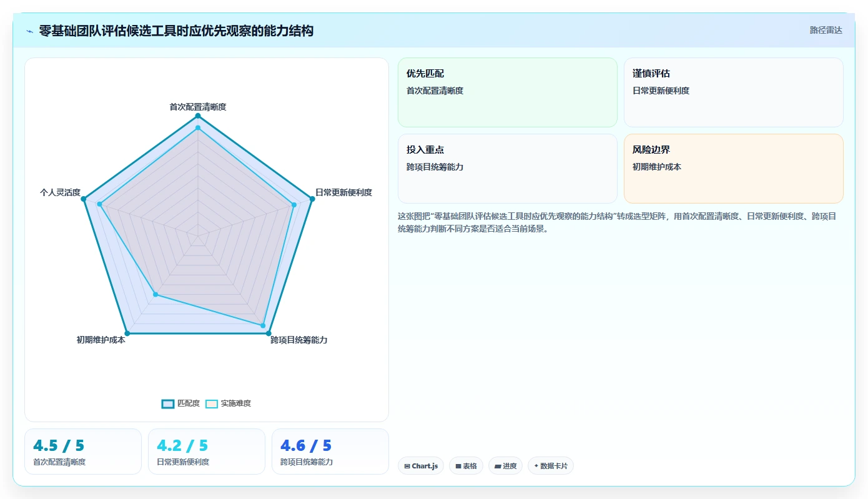
Task: Click 首次配置清晰度 text in the 优先匹配 card
Action: [435, 91]
